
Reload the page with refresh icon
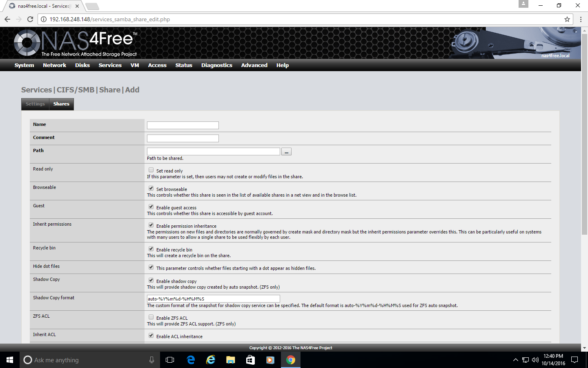[30, 19]
